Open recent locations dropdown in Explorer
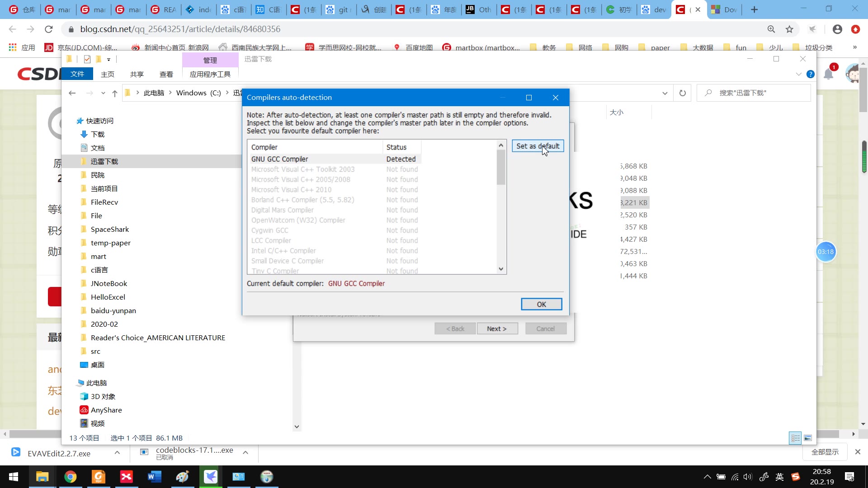The width and height of the screenshot is (868, 488). coord(103,93)
